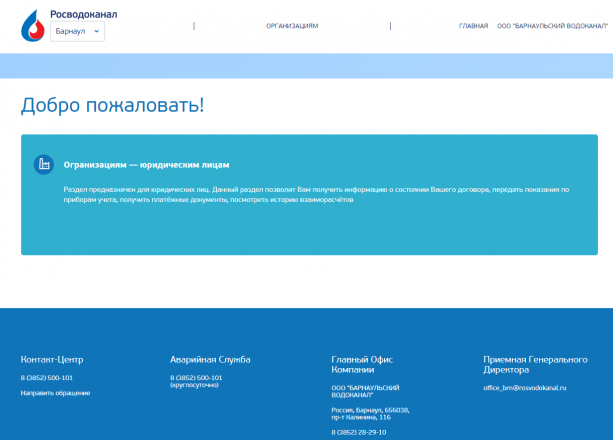Click the organizations section description text
613x440 pixels.
pyautogui.click(x=316, y=194)
